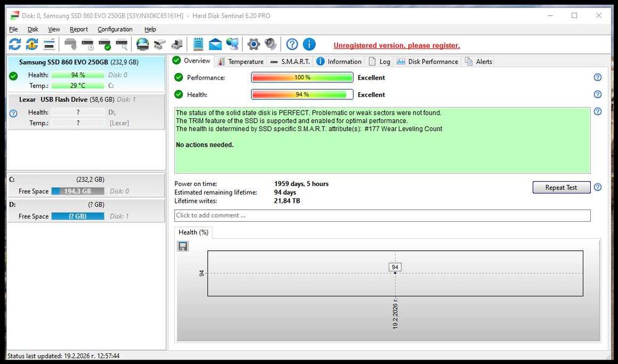This screenshot has height=364, width=618.
Task: Click the [Lexar] label in sidebar
Action: (x=119, y=123)
